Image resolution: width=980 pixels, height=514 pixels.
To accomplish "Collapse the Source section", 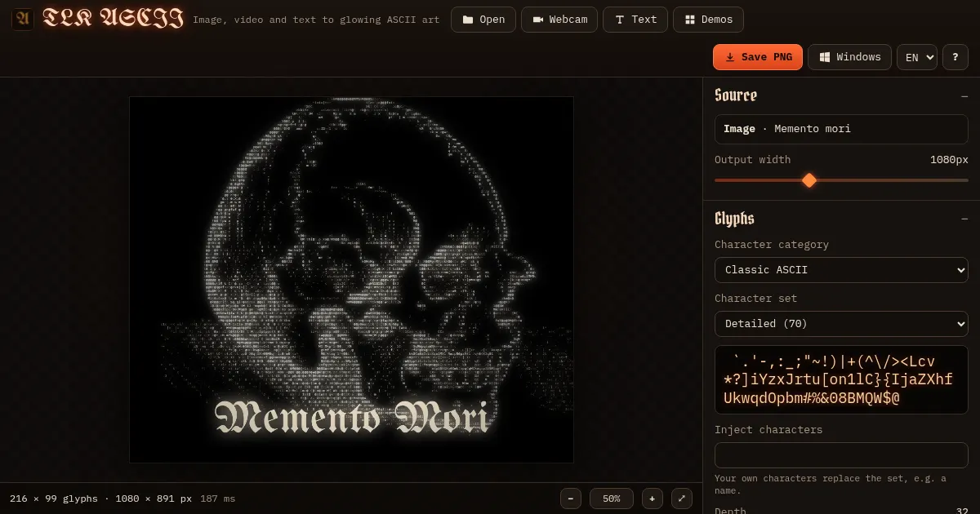I will point(964,96).
